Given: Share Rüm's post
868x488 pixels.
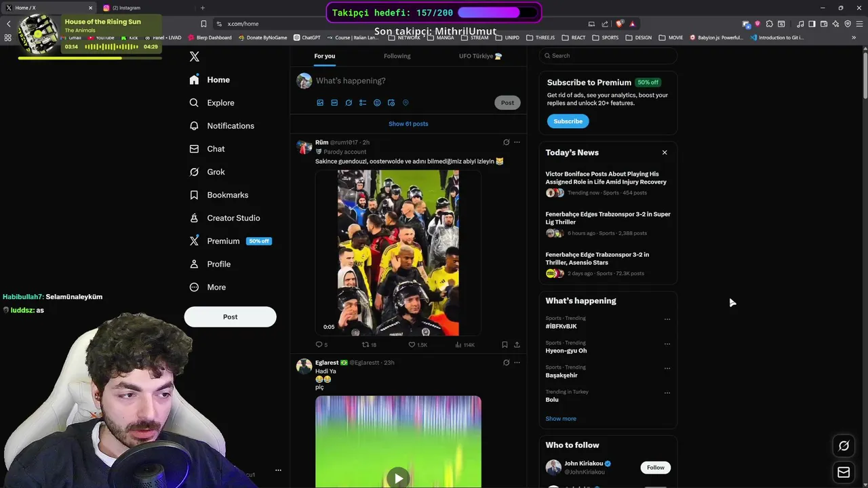Looking at the screenshot, I should click(517, 345).
